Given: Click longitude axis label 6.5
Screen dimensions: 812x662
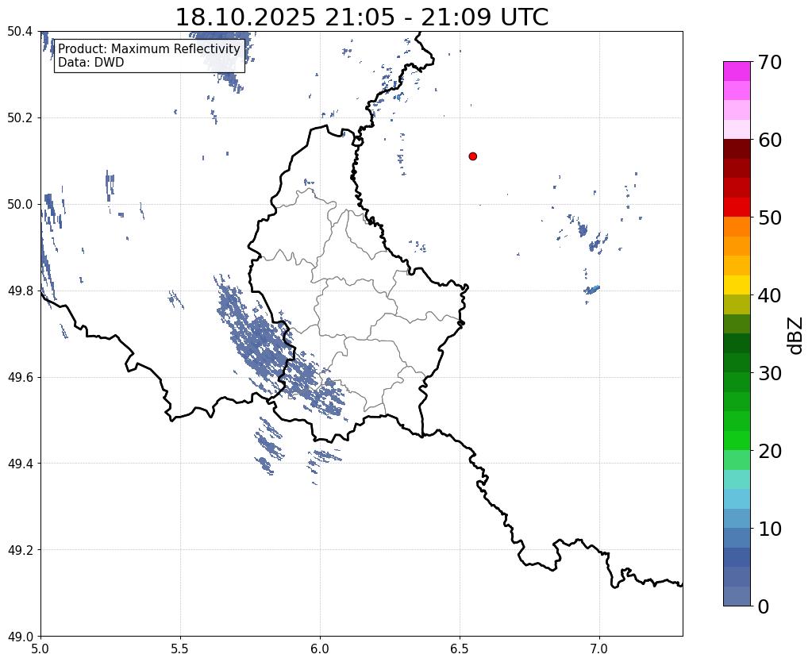Looking at the screenshot, I should tap(460, 649).
